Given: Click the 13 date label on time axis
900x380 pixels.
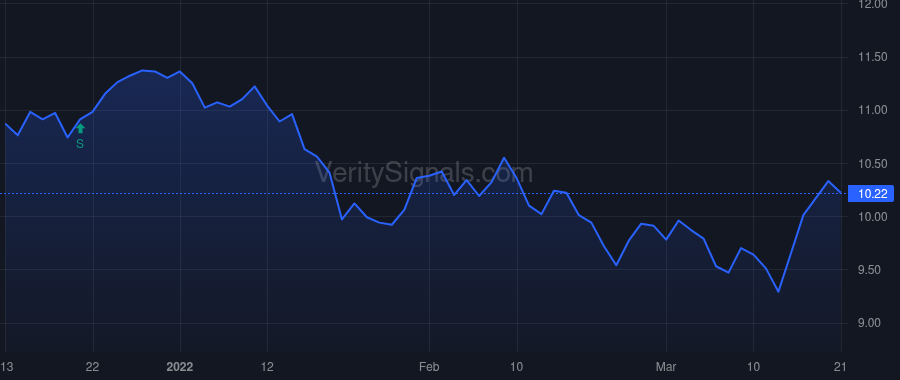Looking at the screenshot, I should (x=6, y=367).
